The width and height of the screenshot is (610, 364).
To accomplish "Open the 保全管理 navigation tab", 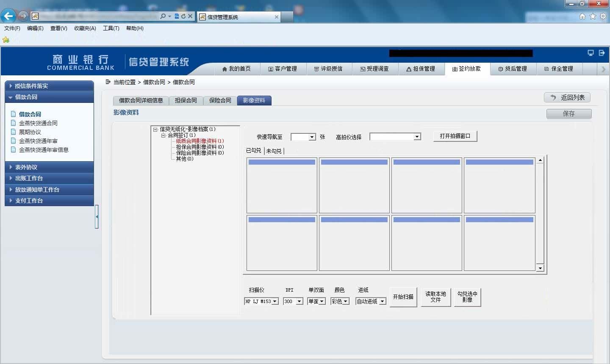I will point(560,69).
